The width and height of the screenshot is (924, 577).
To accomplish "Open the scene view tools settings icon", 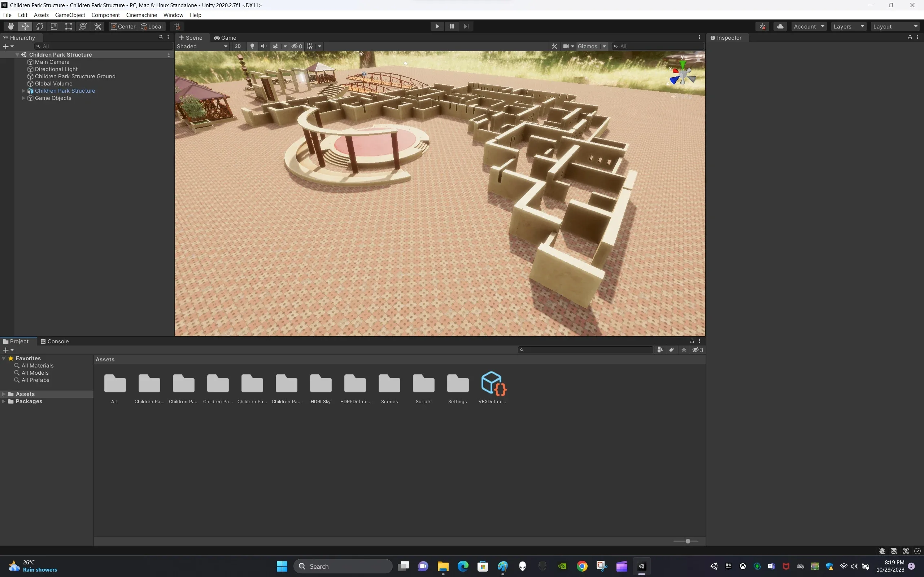I will (554, 46).
